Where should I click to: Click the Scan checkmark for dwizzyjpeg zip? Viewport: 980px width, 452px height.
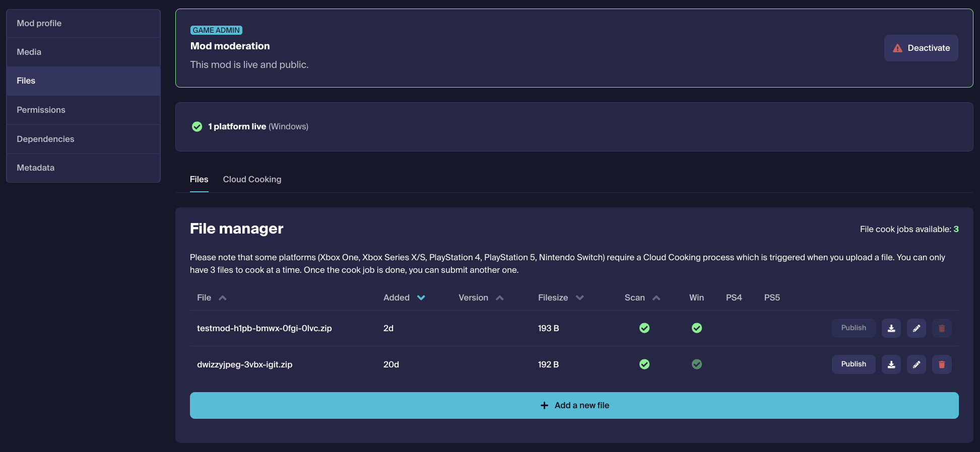coord(644,364)
